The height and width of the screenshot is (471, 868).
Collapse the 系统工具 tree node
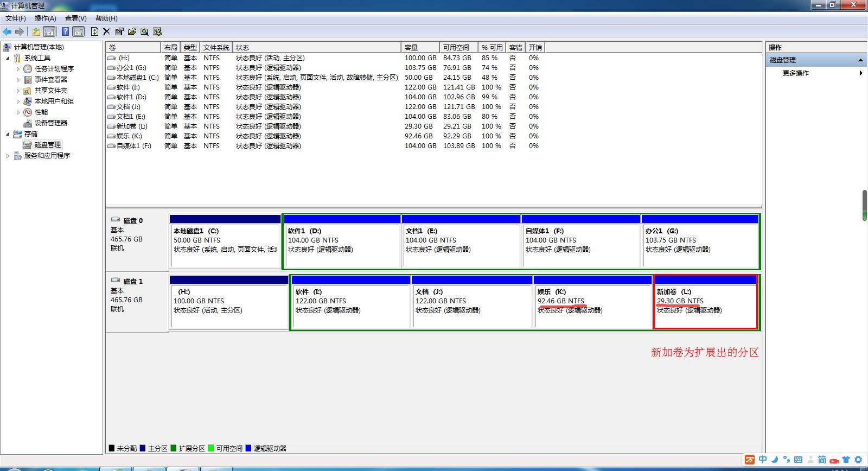8,58
